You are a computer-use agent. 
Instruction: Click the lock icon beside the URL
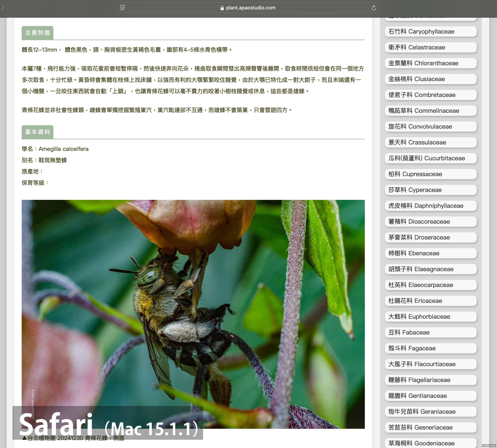point(222,8)
